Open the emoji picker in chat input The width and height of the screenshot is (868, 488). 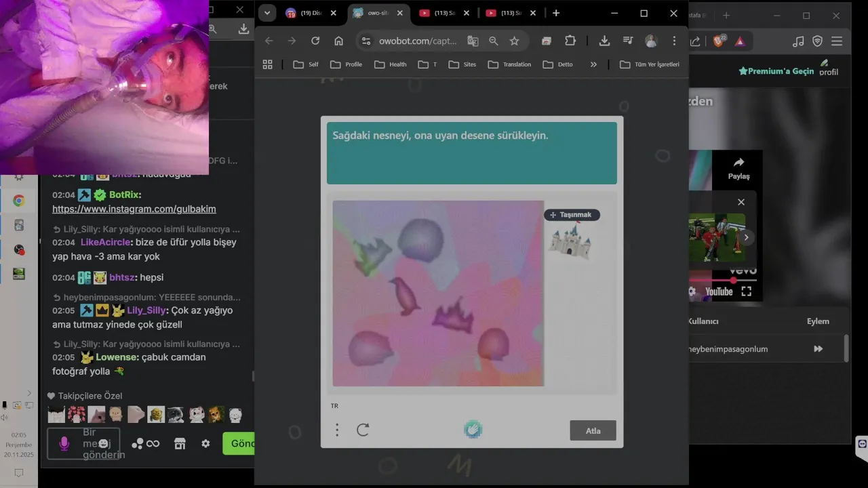(103, 443)
